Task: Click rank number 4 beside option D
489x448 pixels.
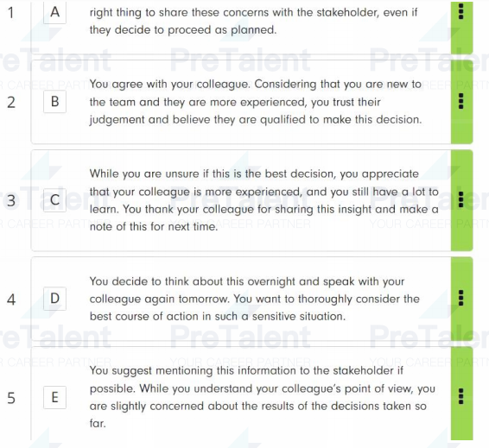Action: pos(11,300)
